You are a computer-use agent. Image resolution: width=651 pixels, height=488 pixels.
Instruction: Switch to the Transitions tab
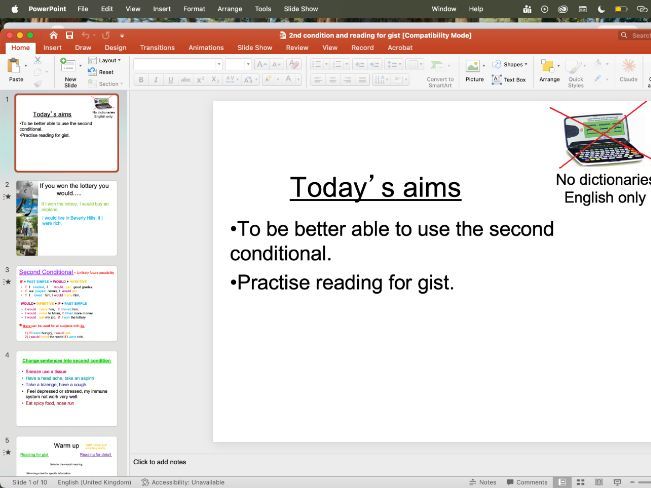(x=157, y=48)
